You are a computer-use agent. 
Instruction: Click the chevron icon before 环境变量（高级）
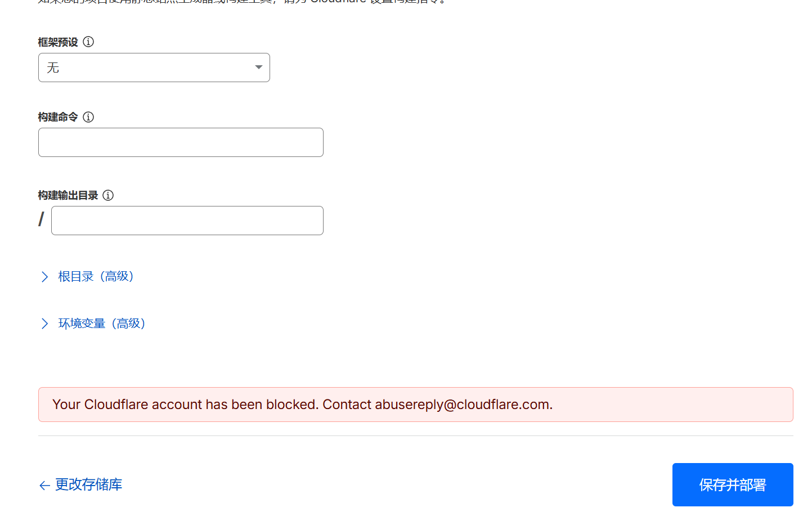coord(45,324)
